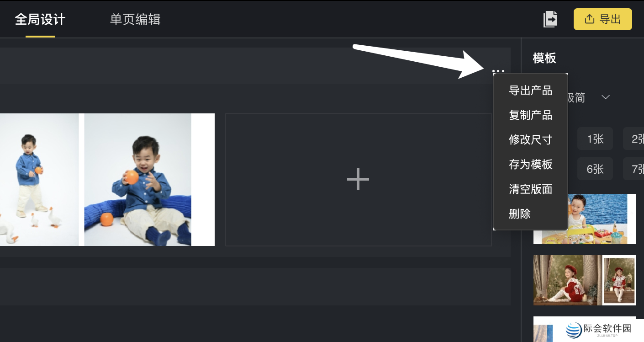Select the photo of boy with ducks
644x342 pixels.
tap(39, 180)
